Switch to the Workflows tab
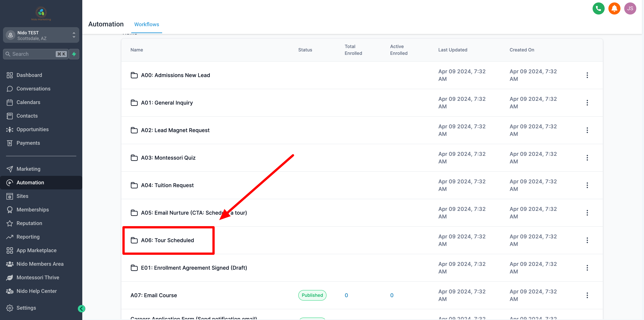Screen dimensions: 644x320 (x=147, y=24)
